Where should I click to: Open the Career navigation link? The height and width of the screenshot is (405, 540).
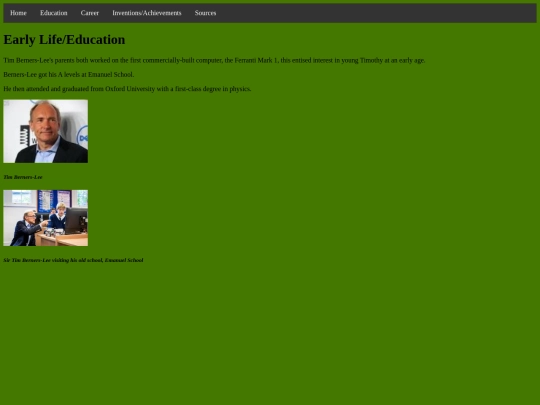tap(90, 13)
